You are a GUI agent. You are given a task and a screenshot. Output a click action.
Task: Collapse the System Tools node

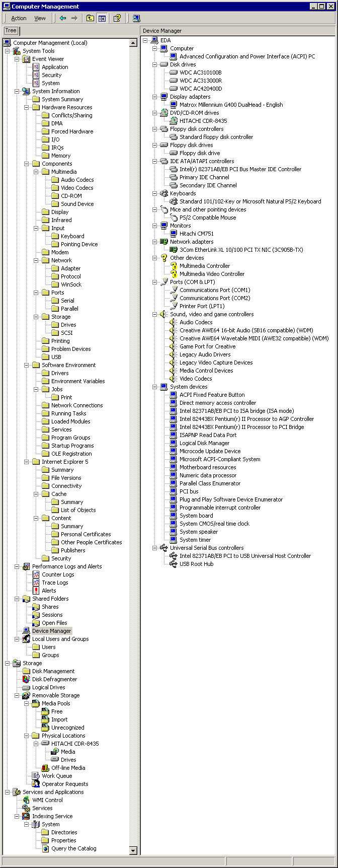(x=8, y=51)
